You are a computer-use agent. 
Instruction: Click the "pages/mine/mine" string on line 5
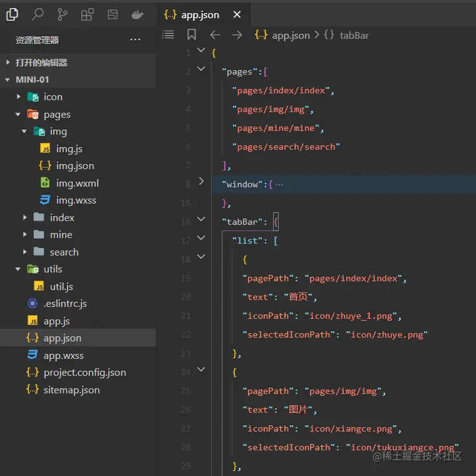pos(276,128)
